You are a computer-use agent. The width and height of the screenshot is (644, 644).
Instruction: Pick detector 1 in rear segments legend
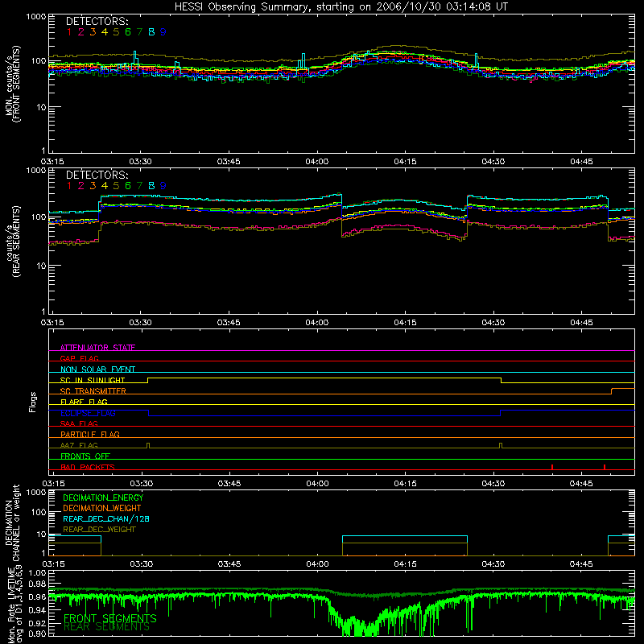69,186
